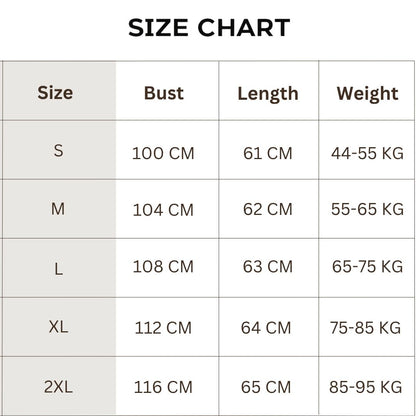Select the Length column header
This screenshot has height=416, width=416.
(268, 94)
